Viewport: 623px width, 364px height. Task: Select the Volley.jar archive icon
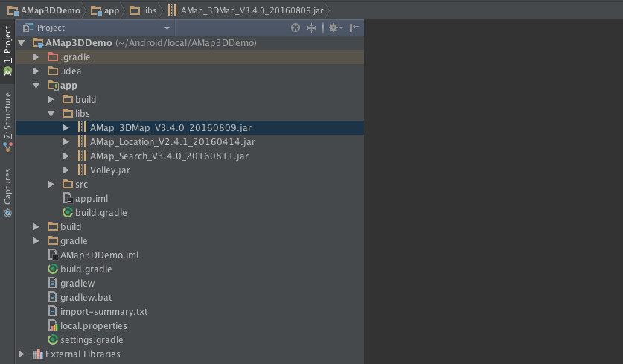(x=82, y=170)
